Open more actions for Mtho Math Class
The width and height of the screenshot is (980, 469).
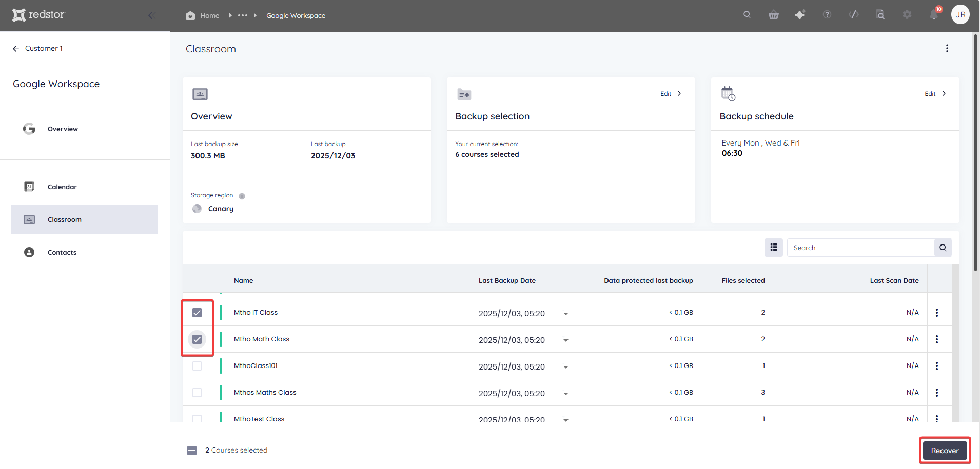coord(937,339)
